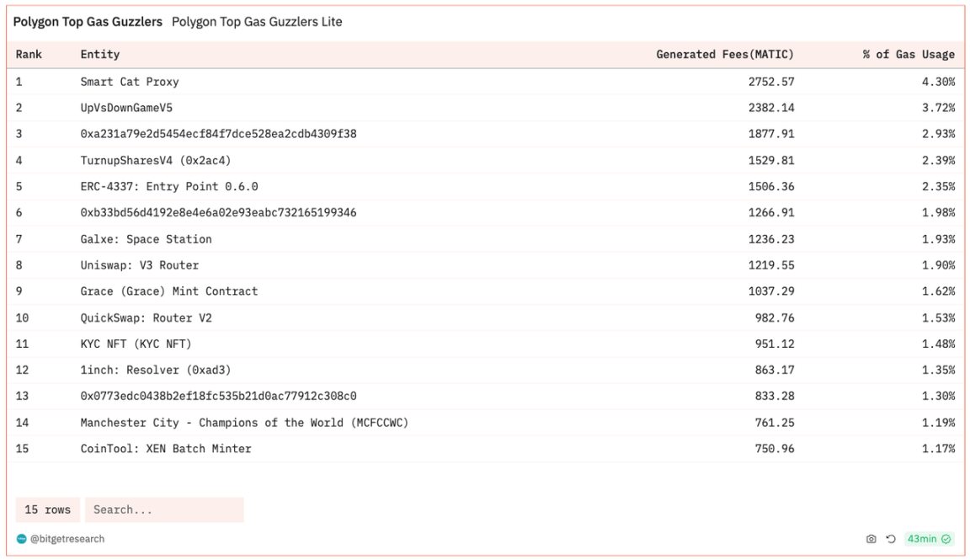
Task: Click the 15 rows count button
Action: (47, 509)
